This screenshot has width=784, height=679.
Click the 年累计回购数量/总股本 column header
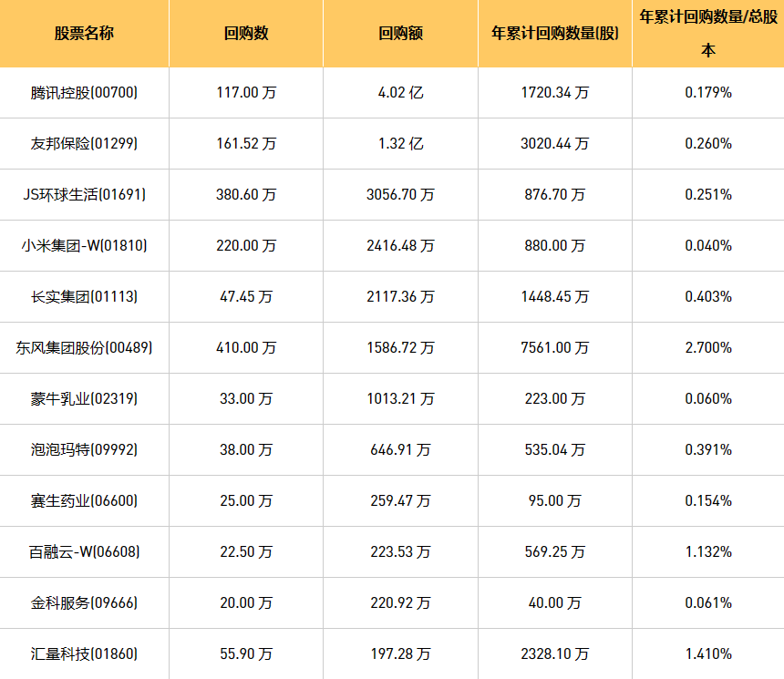pyautogui.click(x=708, y=34)
